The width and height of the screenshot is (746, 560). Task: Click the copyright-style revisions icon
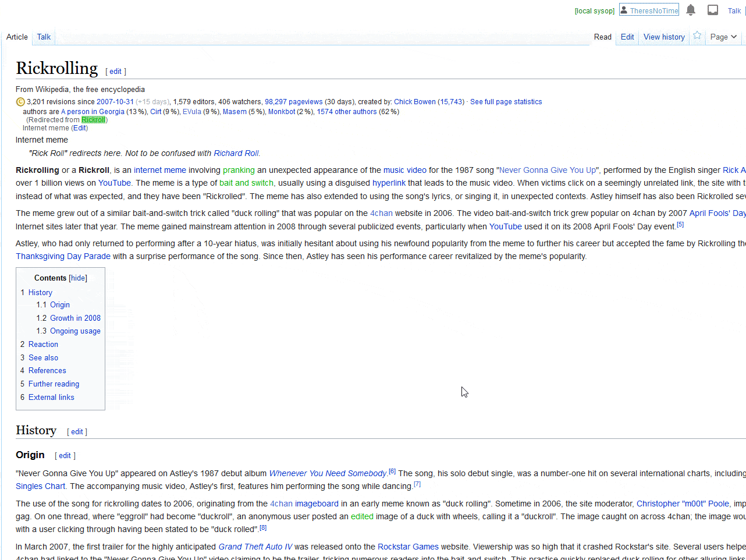(20, 102)
